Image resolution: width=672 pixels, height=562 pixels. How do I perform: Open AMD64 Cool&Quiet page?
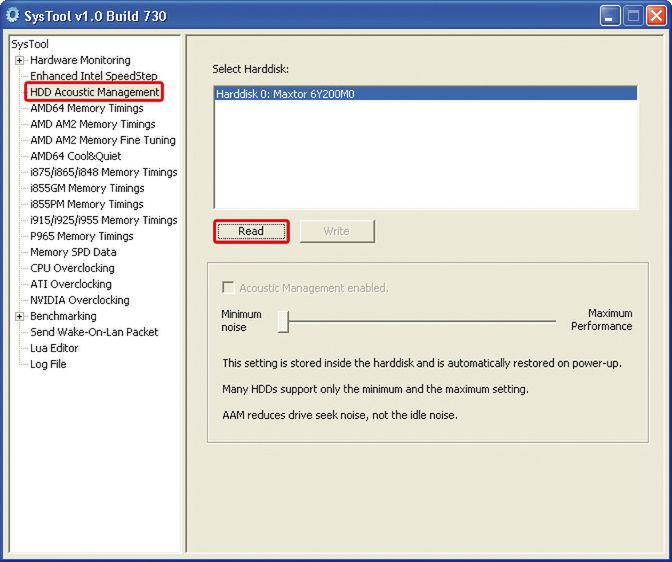pos(75,156)
